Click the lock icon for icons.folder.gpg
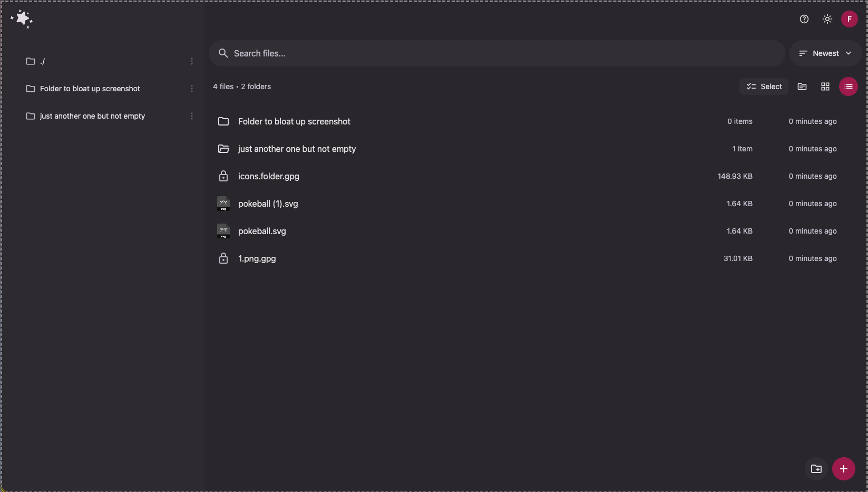The height and width of the screenshot is (492, 868). pyautogui.click(x=223, y=176)
